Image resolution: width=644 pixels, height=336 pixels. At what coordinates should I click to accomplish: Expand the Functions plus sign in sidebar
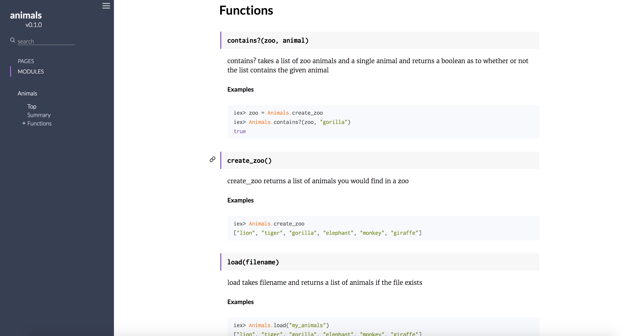coord(24,123)
